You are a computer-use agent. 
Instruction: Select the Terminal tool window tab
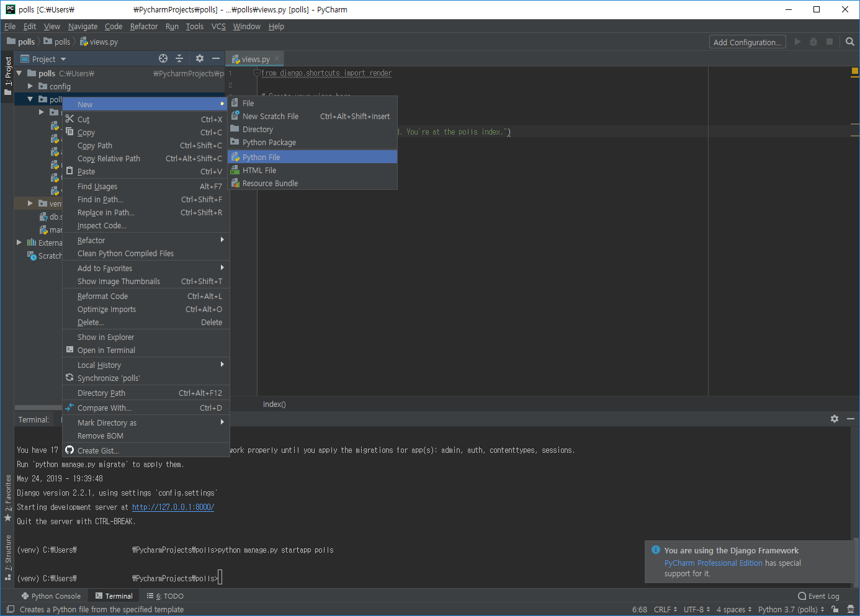pyautogui.click(x=114, y=596)
